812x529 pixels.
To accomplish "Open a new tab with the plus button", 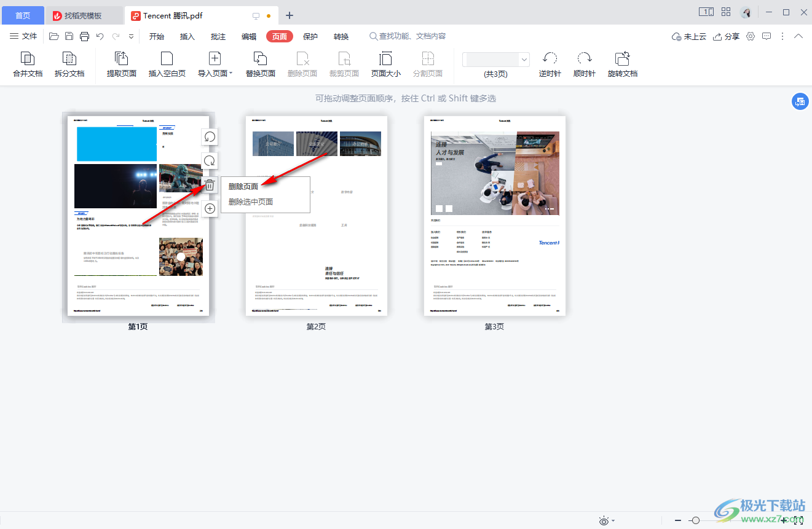I will (x=290, y=15).
